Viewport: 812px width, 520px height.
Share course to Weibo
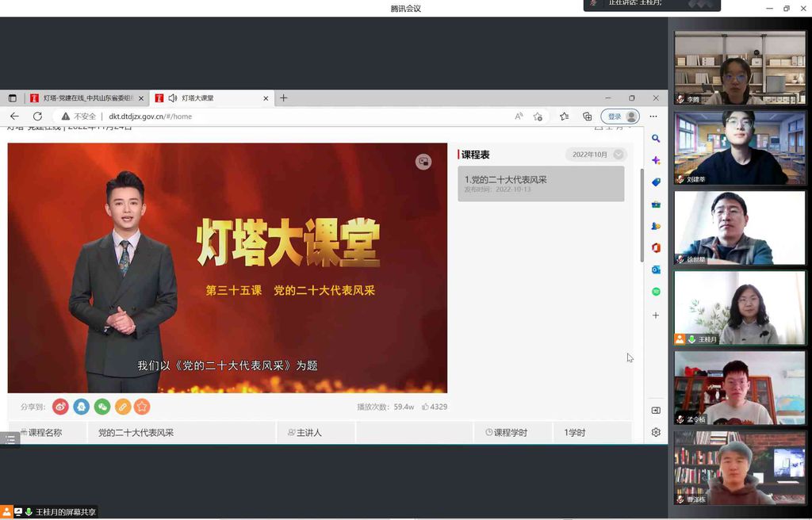(60, 407)
